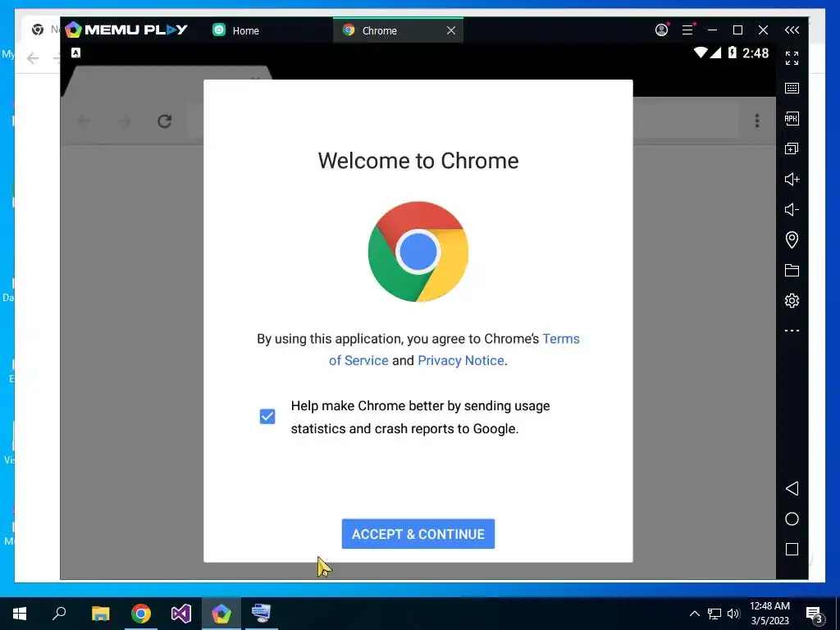This screenshot has width=840, height=630.
Task: Open Windows taskbar search
Action: tap(59, 613)
